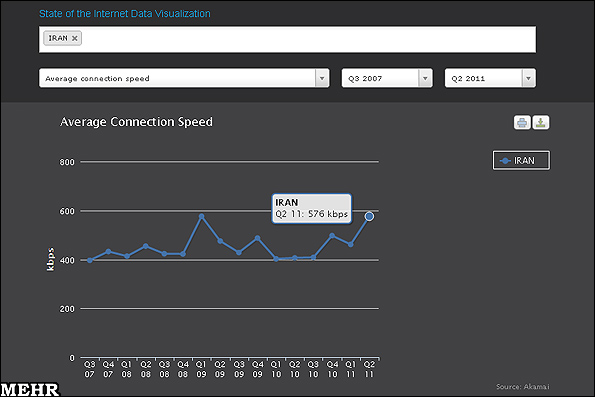Click the Q3 07 first data point
This screenshot has width=595, height=397.
pyautogui.click(x=90, y=260)
